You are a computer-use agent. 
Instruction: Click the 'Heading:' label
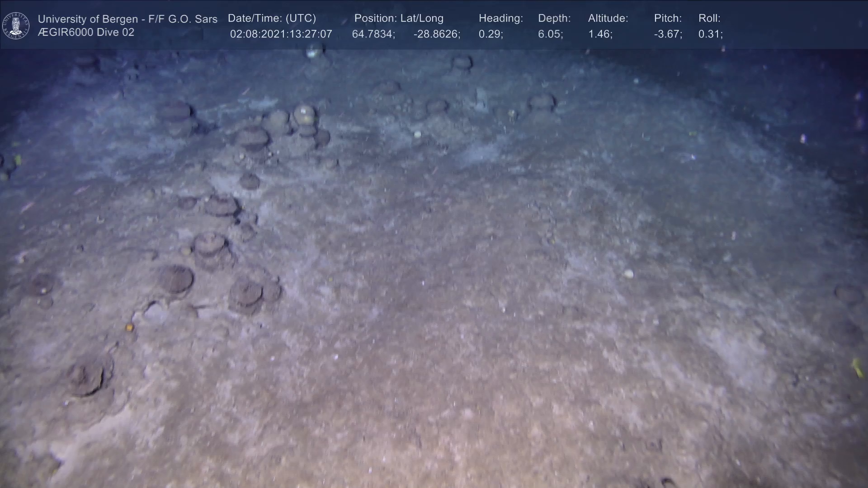(500, 19)
